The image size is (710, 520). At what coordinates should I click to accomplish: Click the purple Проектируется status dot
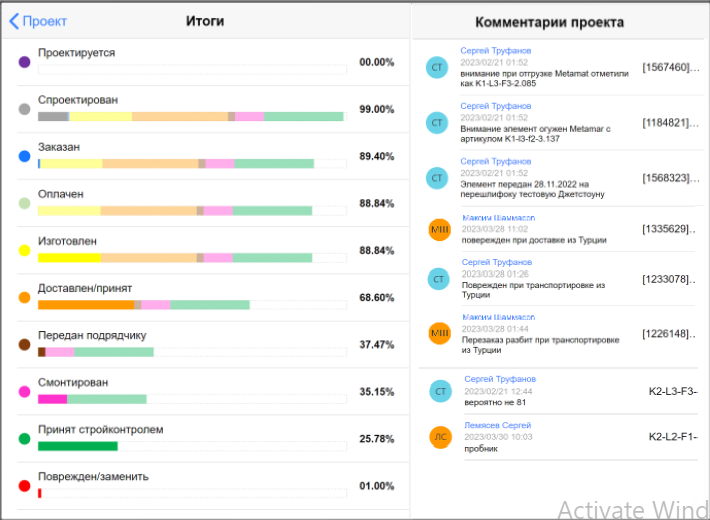coord(24,62)
